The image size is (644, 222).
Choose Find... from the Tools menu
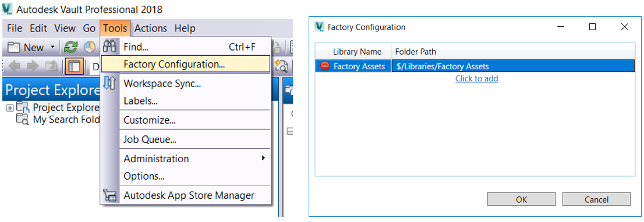pyautogui.click(x=186, y=46)
